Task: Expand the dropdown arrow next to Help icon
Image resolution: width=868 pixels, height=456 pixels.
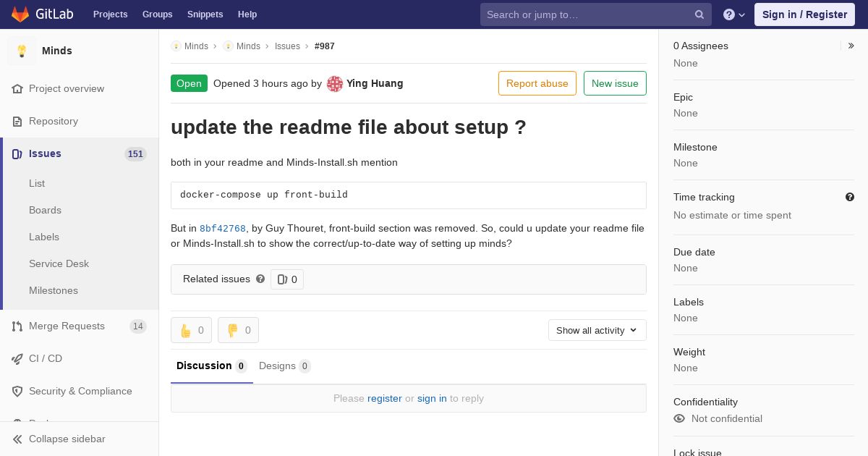Action: pyautogui.click(x=741, y=14)
